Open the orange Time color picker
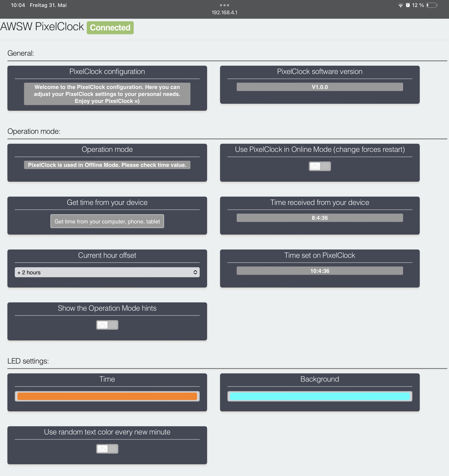 [107, 396]
